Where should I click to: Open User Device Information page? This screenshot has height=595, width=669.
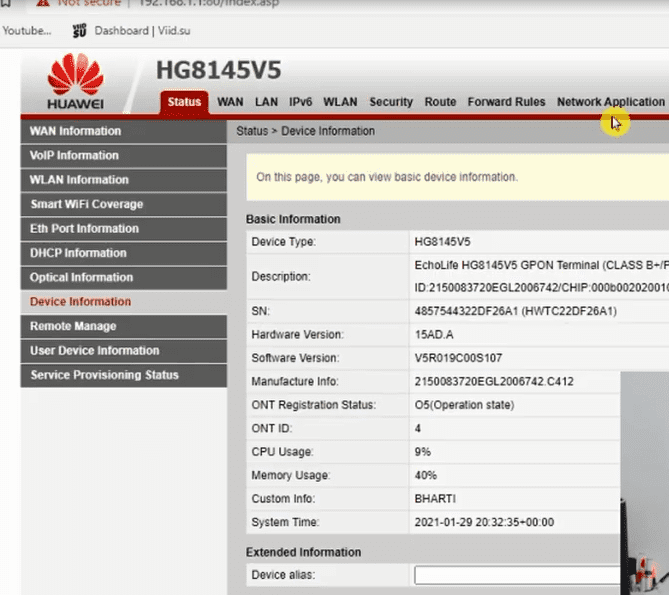[124, 351]
